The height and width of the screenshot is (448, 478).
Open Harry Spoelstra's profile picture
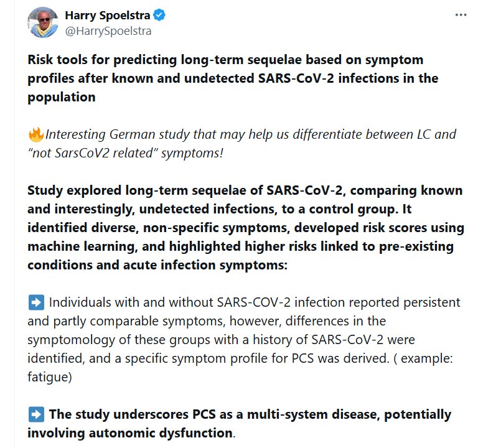42,22
